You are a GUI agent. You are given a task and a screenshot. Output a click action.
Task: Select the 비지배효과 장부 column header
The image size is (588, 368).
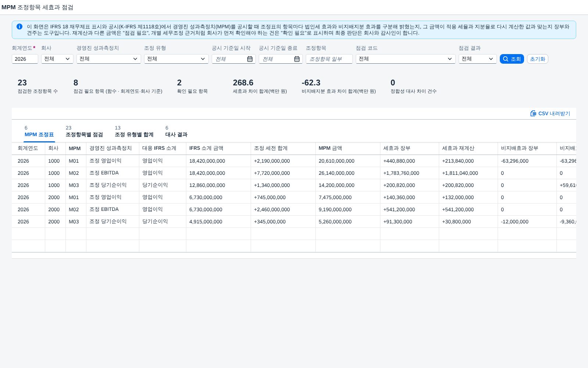click(527, 148)
